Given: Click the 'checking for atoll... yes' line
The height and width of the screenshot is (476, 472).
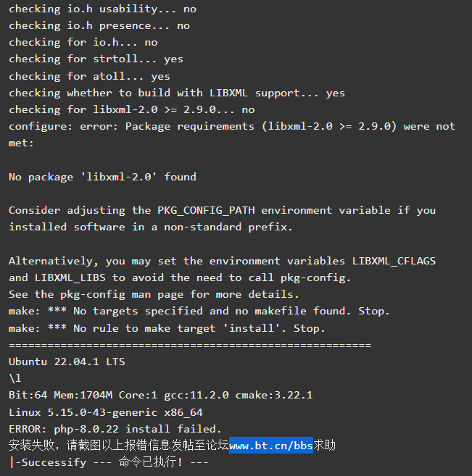Looking at the screenshot, I should pos(89,76).
